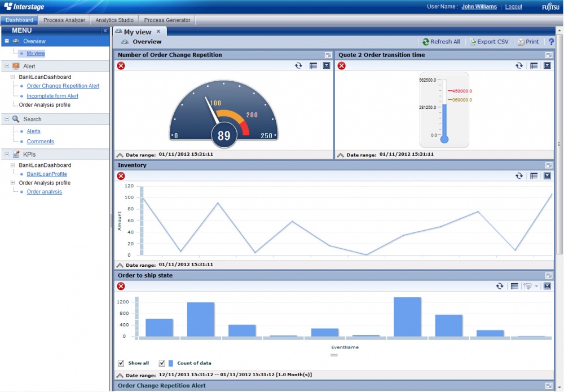Click the Print button
The width and height of the screenshot is (564, 392).
coord(528,42)
